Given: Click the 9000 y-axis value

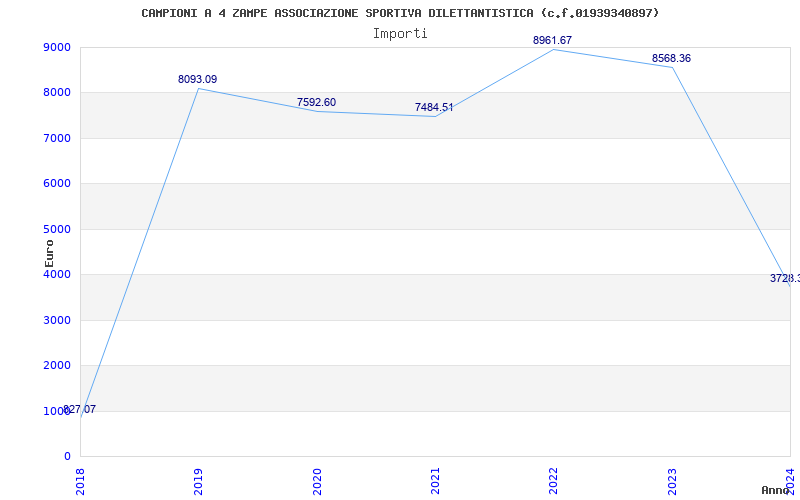Looking at the screenshot, I should click(55, 47).
